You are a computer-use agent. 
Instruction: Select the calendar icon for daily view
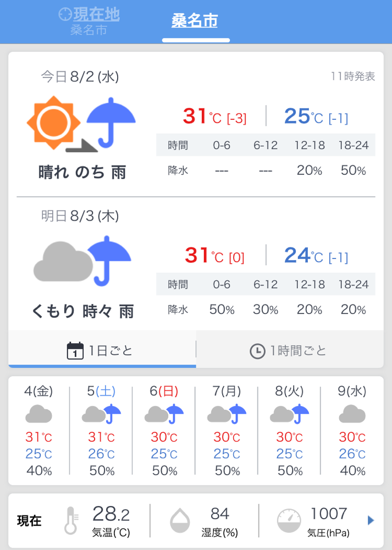[75, 350]
